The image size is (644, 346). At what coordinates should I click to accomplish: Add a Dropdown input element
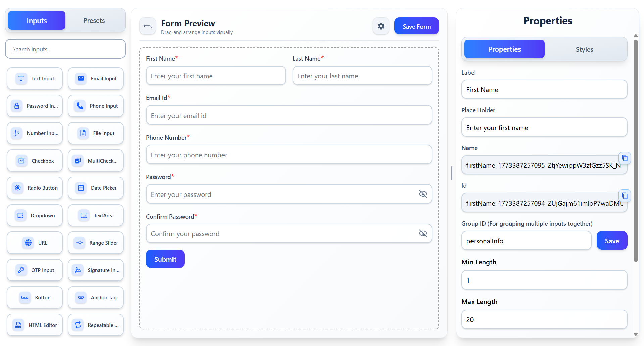pos(35,215)
